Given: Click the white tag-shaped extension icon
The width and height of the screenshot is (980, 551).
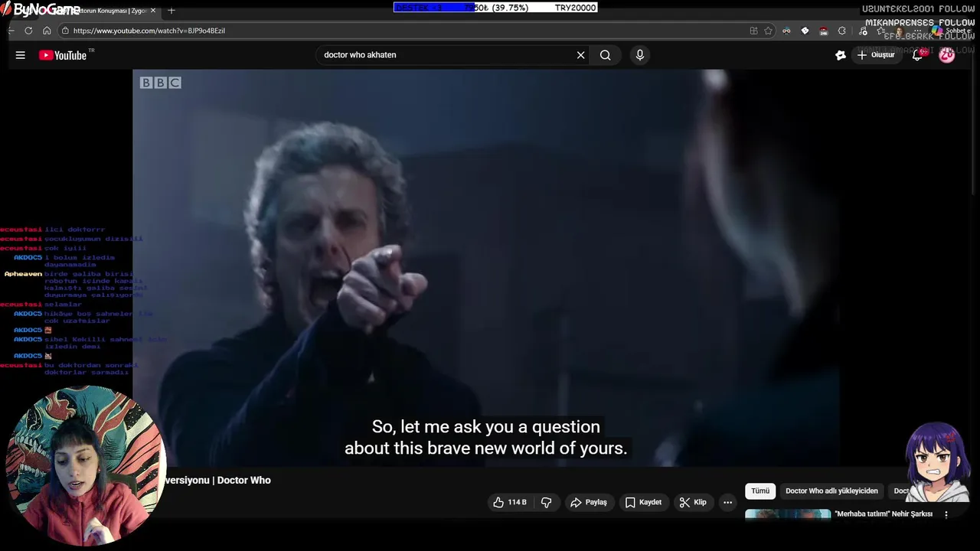Looking at the screenshot, I should coord(805,31).
